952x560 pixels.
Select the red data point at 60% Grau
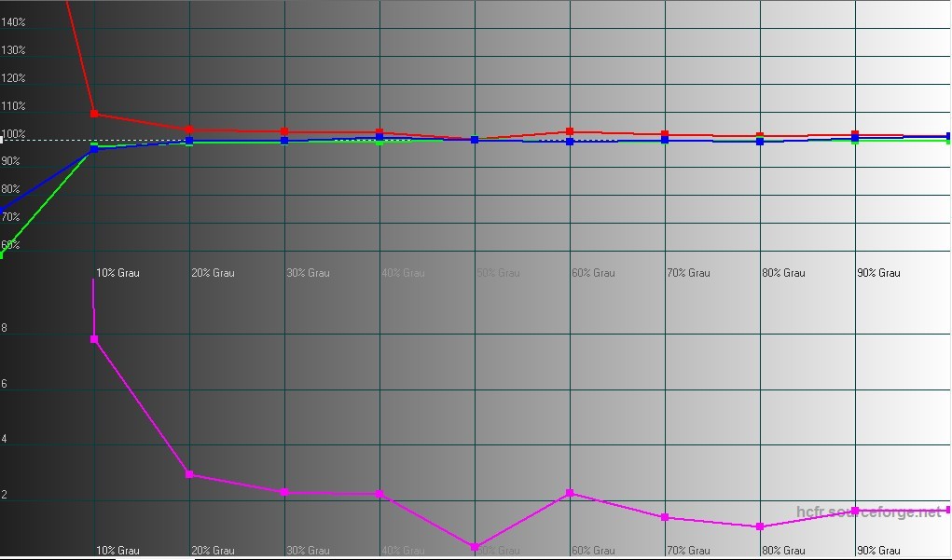point(570,131)
